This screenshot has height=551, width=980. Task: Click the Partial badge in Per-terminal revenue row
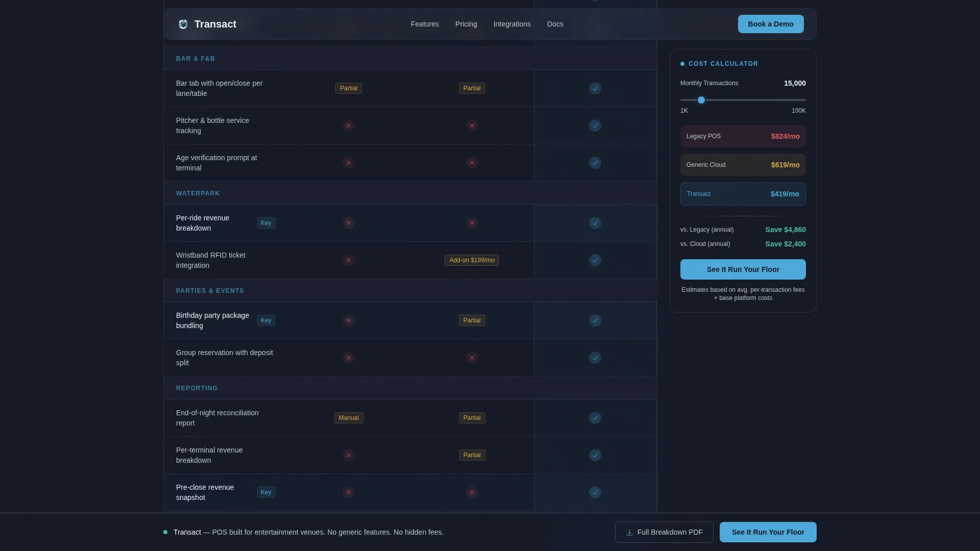click(x=472, y=455)
